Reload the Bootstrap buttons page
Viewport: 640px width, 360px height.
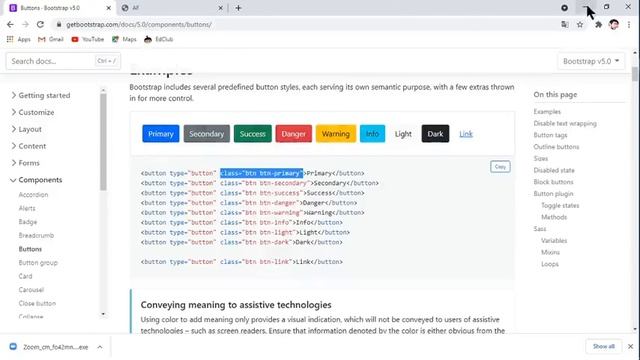click(40, 24)
